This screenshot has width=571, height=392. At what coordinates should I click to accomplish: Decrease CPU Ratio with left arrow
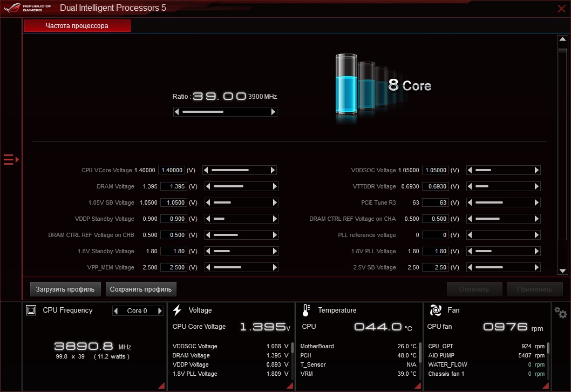pyautogui.click(x=177, y=112)
